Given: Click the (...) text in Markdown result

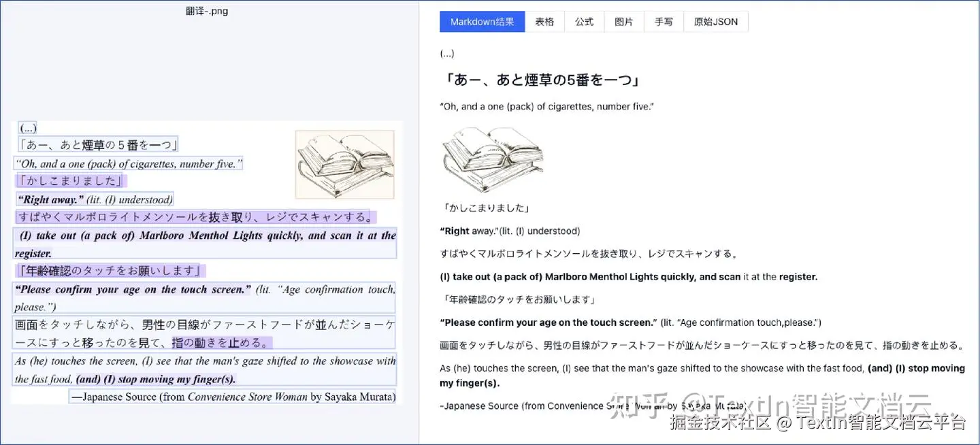Looking at the screenshot, I should (447, 54).
